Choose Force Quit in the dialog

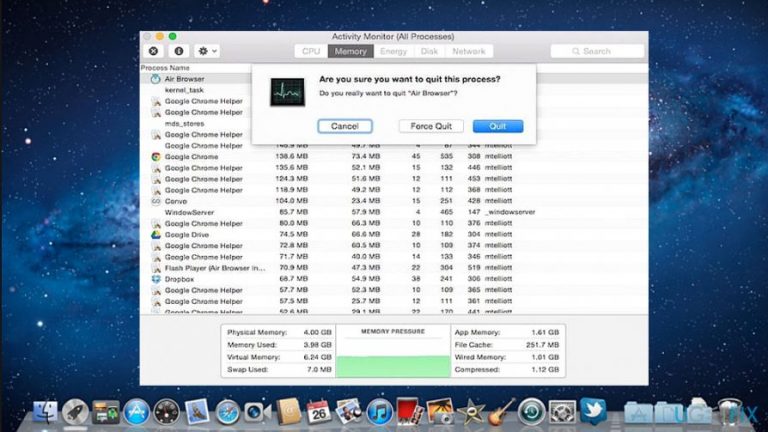(x=431, y=126)
